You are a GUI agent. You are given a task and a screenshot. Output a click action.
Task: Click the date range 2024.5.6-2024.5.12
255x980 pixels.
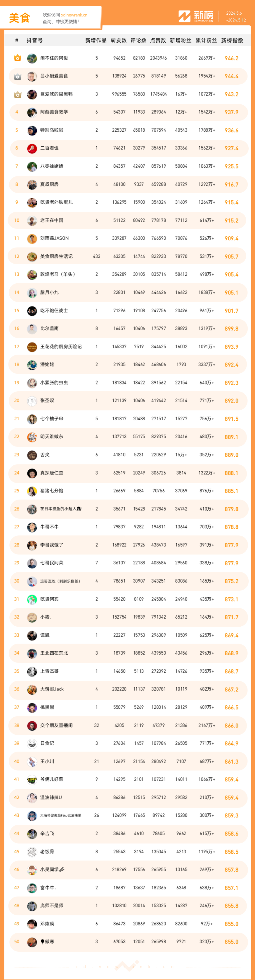(x=236, y=17)
